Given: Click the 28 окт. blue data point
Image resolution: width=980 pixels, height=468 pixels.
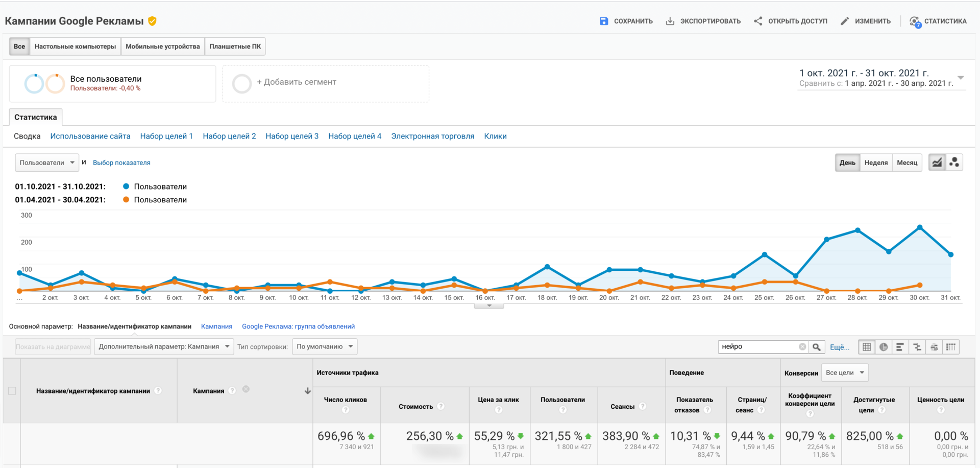Looking at the screenshot, I should (857, 230).
